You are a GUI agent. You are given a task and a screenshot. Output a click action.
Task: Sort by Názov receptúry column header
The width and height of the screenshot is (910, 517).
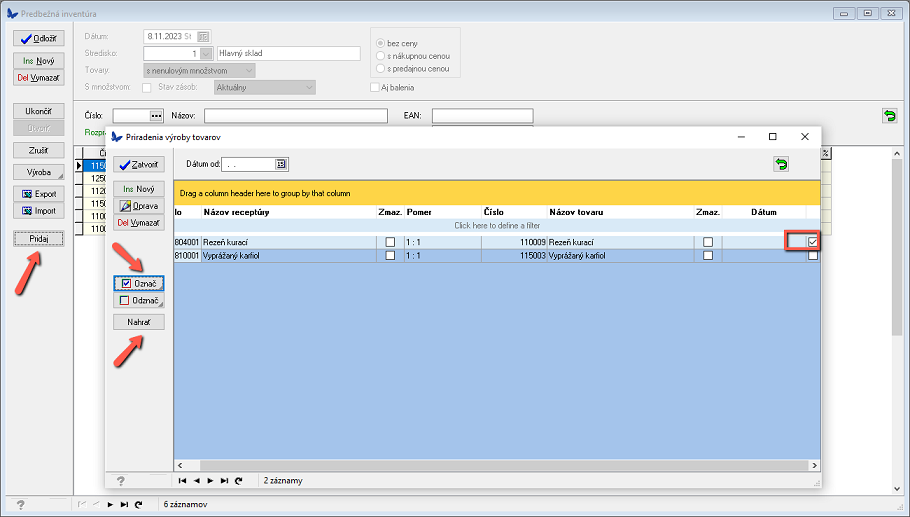coord(288,212)
